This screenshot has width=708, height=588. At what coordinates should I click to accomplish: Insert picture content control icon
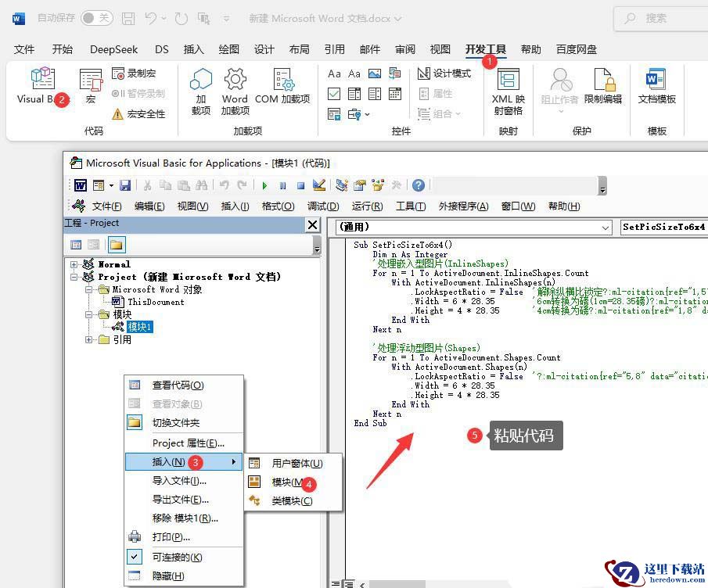coord(374,73)
